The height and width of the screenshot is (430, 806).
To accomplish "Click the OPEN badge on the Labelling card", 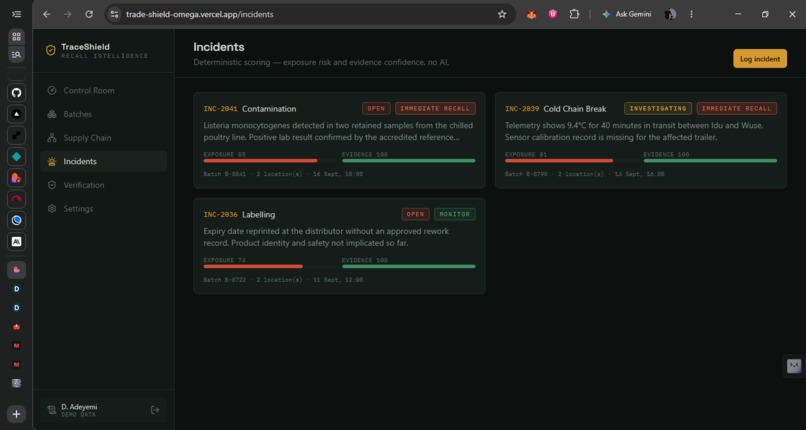I will (416, 214).
